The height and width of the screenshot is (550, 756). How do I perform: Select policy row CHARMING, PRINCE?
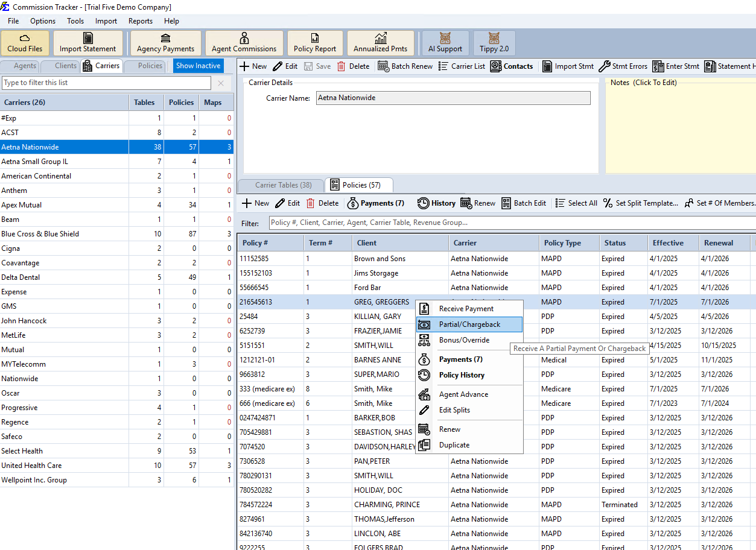(496, 505)
